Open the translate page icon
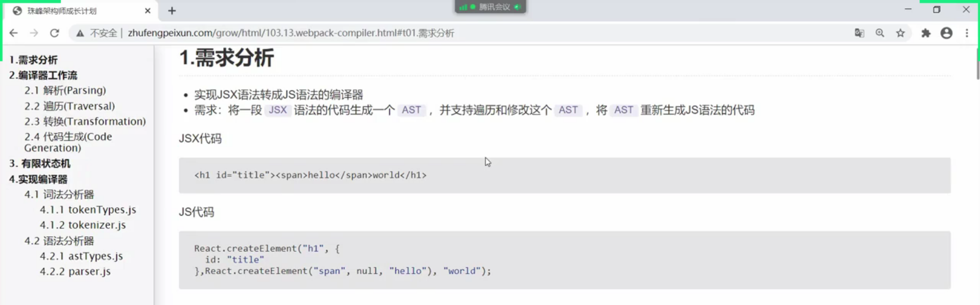This screenshot has height=305, width=980. click(x=859, y=33)
